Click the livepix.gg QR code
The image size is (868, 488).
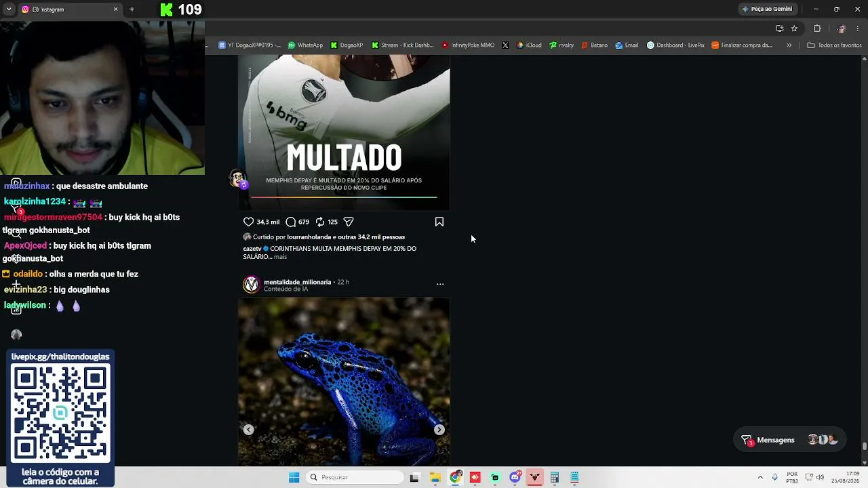[60, 414]
